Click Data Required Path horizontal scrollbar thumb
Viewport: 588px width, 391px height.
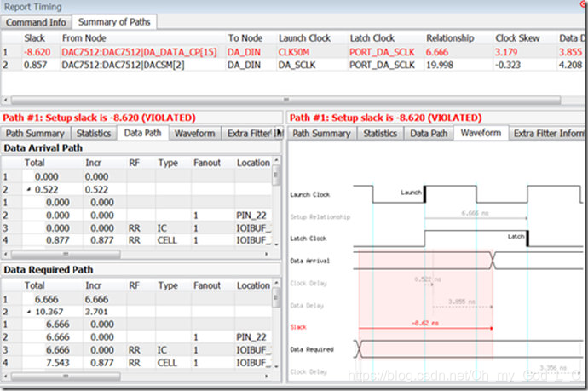(x=66, y=376)
